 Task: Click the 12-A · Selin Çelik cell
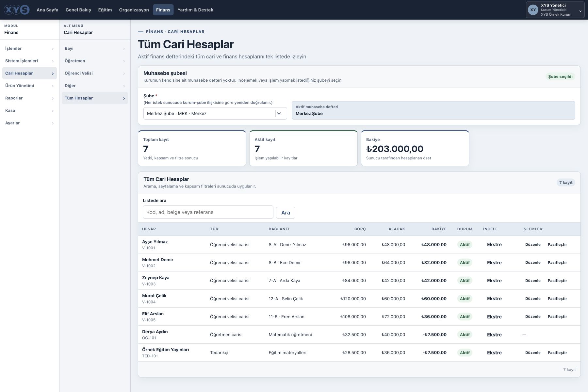[x=286, y=299]
